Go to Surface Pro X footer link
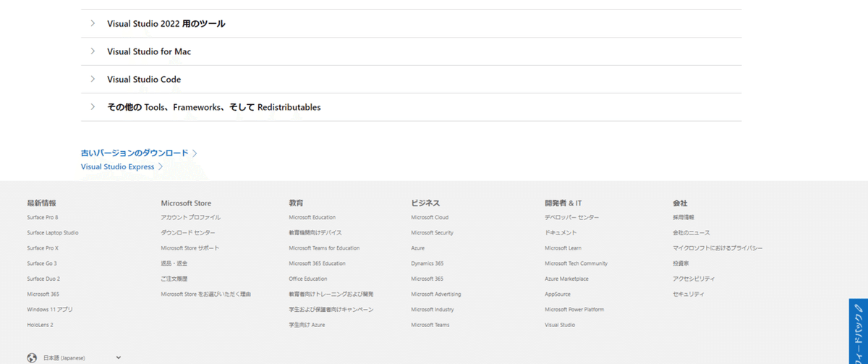 tap(43, 248)
